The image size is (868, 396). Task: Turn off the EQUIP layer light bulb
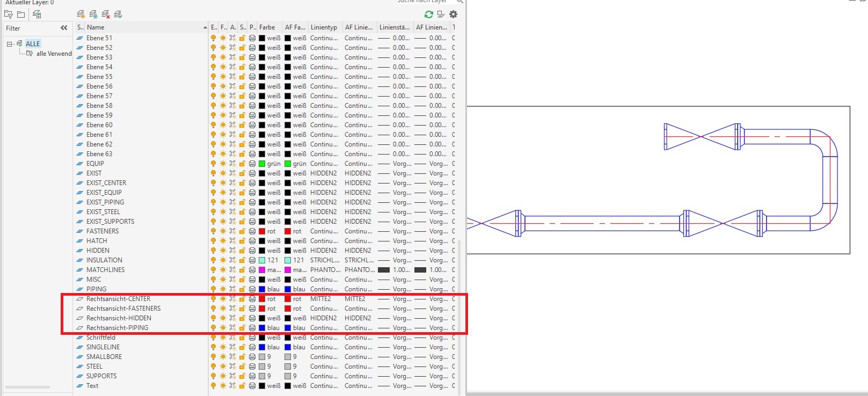[213, 164]
